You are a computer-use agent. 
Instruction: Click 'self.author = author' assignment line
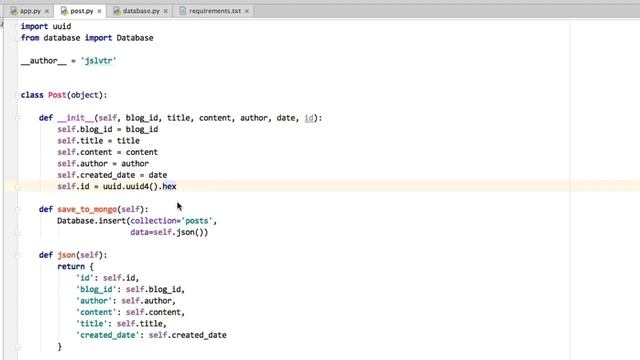pos(103,163)
